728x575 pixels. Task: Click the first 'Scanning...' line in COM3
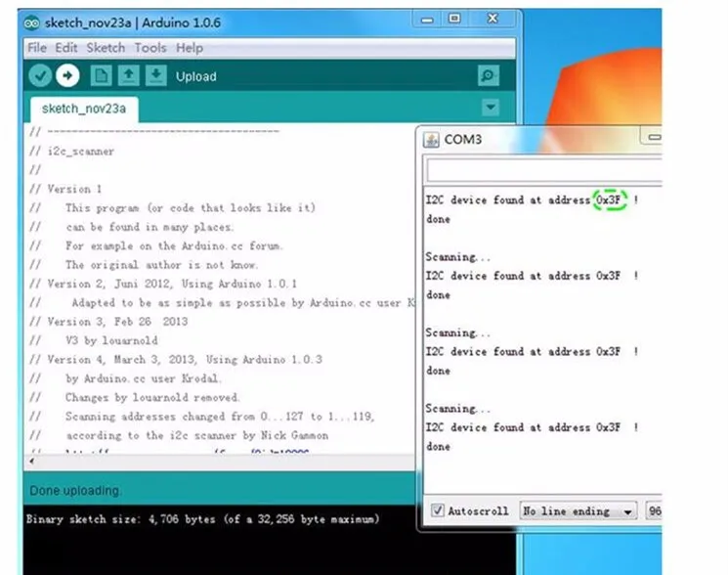tap(457, 257)
